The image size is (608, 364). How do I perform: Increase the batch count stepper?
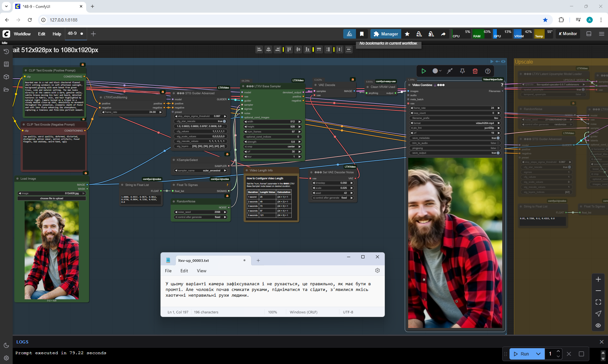(558, 351)
